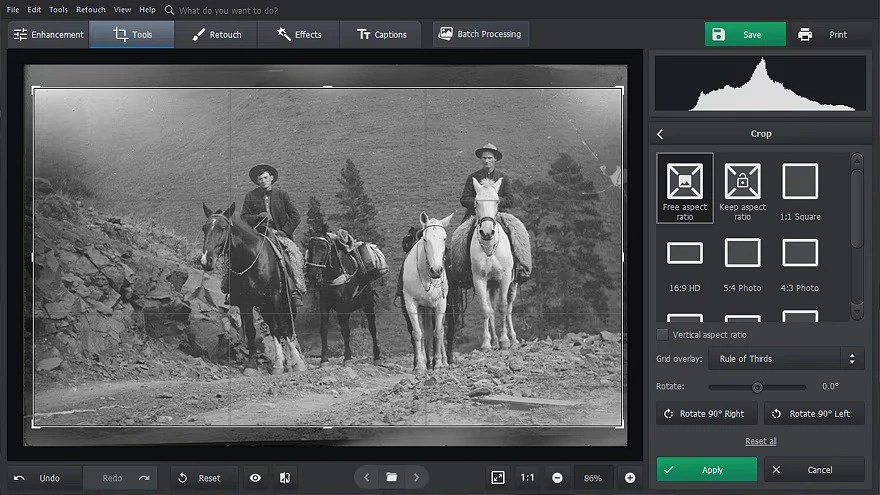Zoom out with the minus icon
Image resolution: width=880 pixels, height=495 pixels.
click(557, 478)
